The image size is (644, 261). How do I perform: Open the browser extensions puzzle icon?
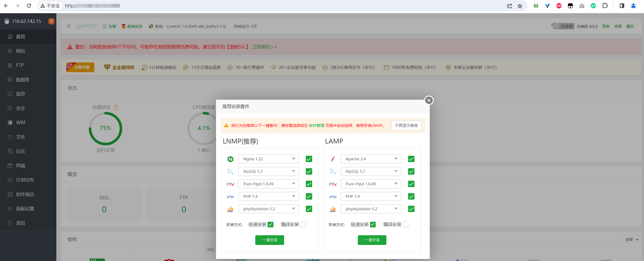coord(605,6)
